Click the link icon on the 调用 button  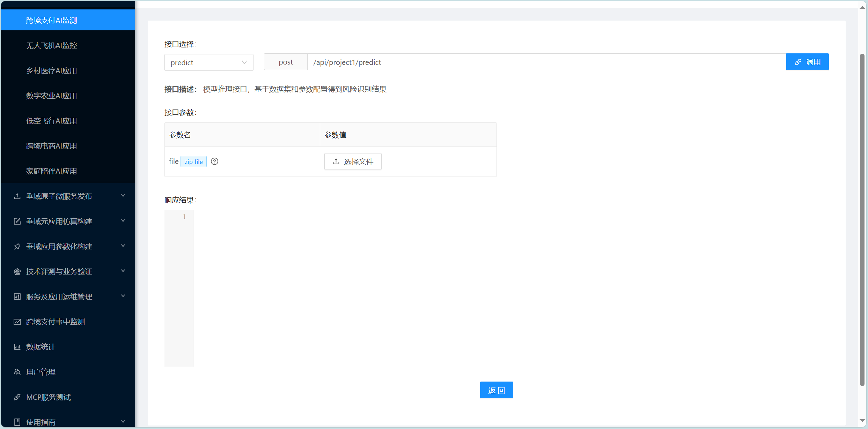click(x=798, y=62)
